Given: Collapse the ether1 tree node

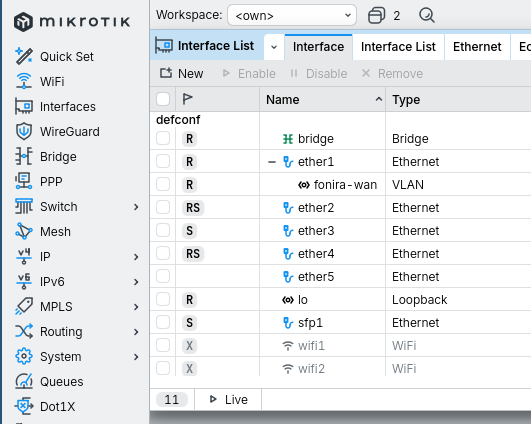Looking at the screenshot, I should 272,162.
